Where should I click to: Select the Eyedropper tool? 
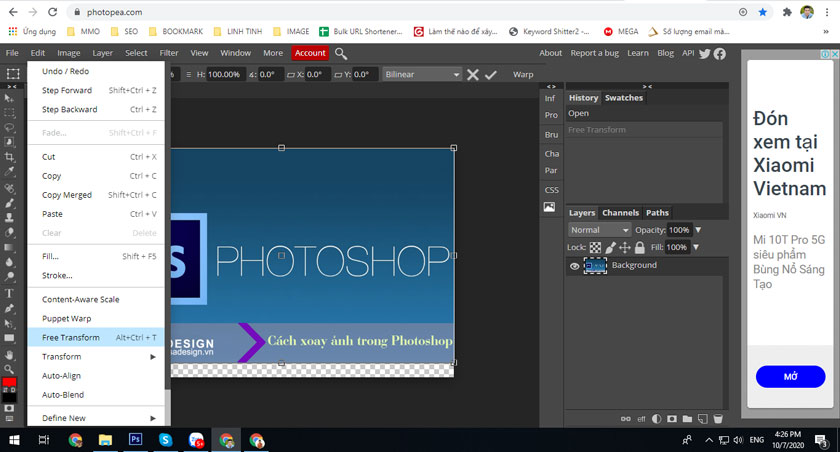9,171
